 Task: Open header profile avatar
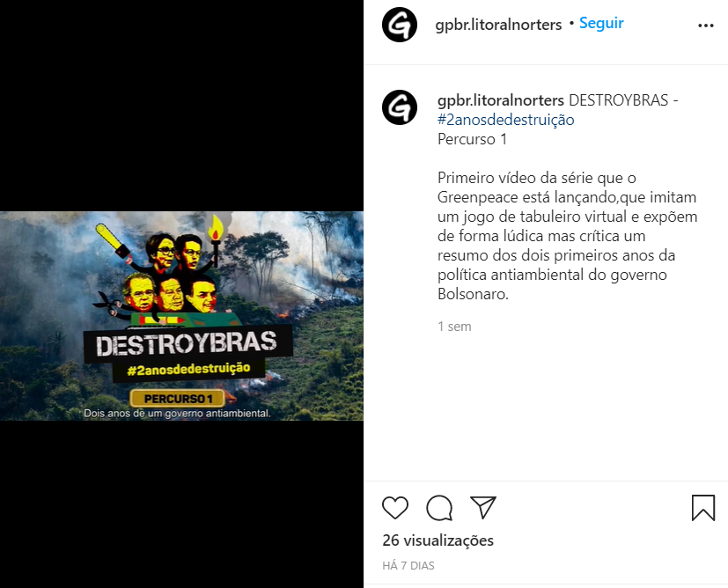pos(400,25)
